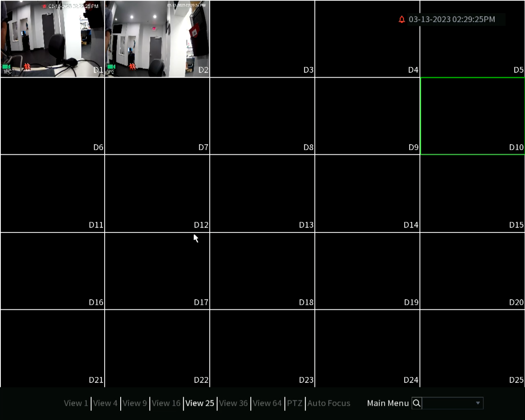The width and height of the screenshot is (525, 420).
Task: Switch to View 64 layout
Action: click(x=267, y=403)
